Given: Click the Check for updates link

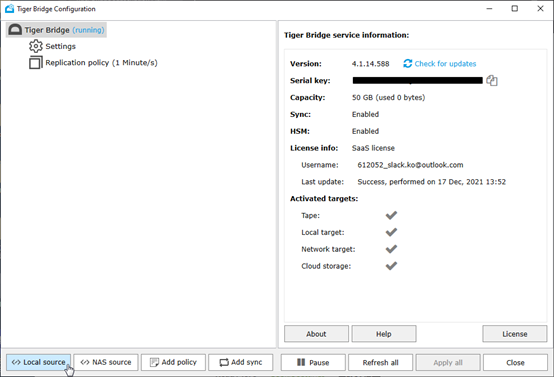Looking at the screenshot, I should [445, 64].
